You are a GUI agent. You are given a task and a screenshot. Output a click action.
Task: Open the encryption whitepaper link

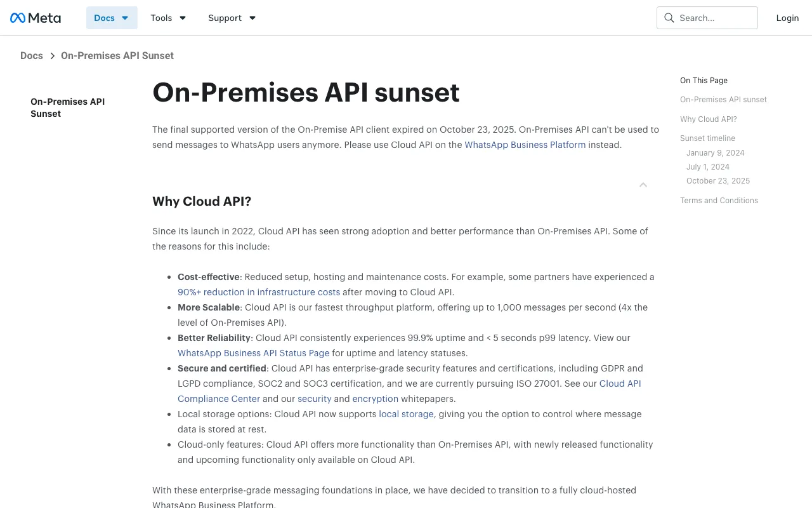tap(376, 399)
